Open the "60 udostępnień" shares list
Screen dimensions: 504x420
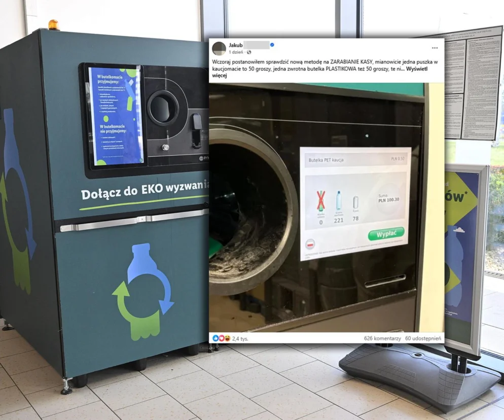pos(423,338)
